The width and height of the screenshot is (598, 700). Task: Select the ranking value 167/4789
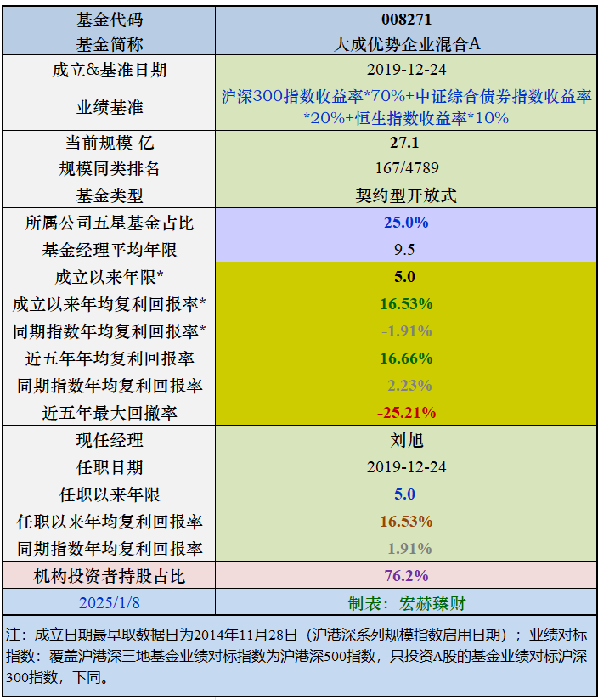407,168
